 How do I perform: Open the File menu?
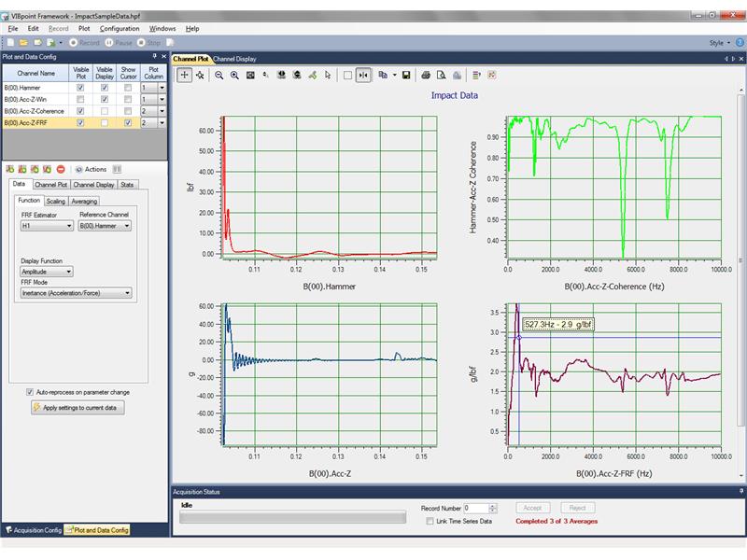click(13, 29)
